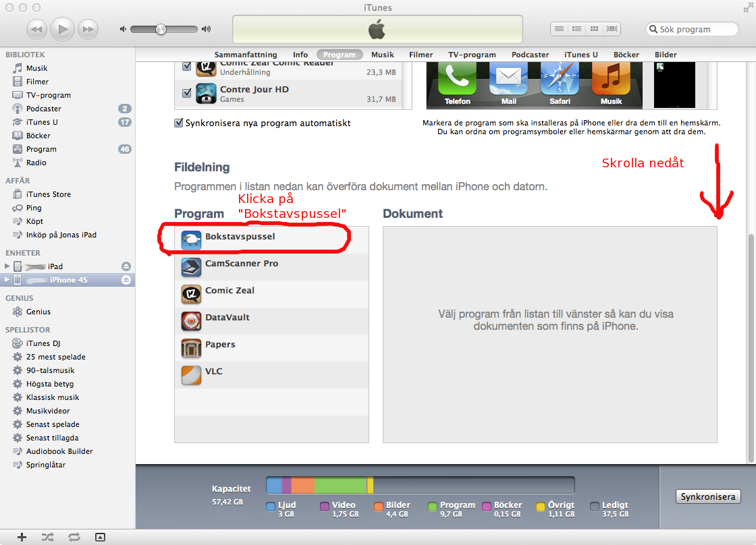Open Genius in the sidebar
This screenshot has height=545, width=756.
tap(67, 312)
